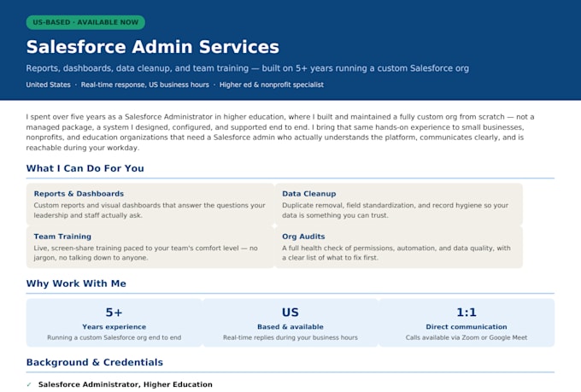Click description 'A full health check of permissions'
Viewport: 581px width, 392px height.
396,253
